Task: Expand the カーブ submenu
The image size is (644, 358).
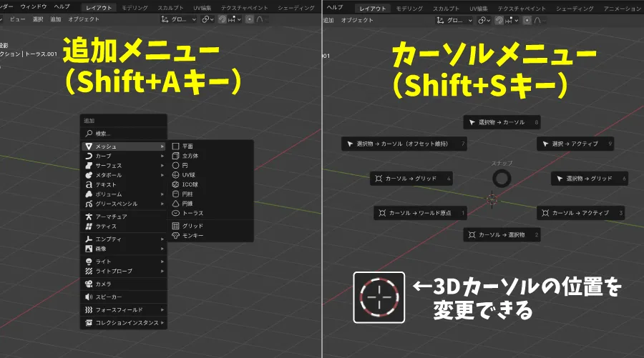Action: (x=124, y=156)
